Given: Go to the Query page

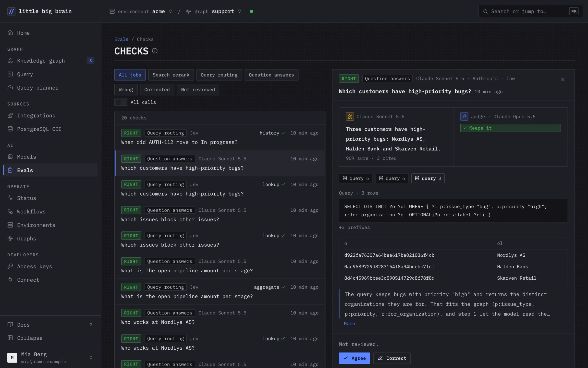Looking at the screenshot, I should coord(50,74).
